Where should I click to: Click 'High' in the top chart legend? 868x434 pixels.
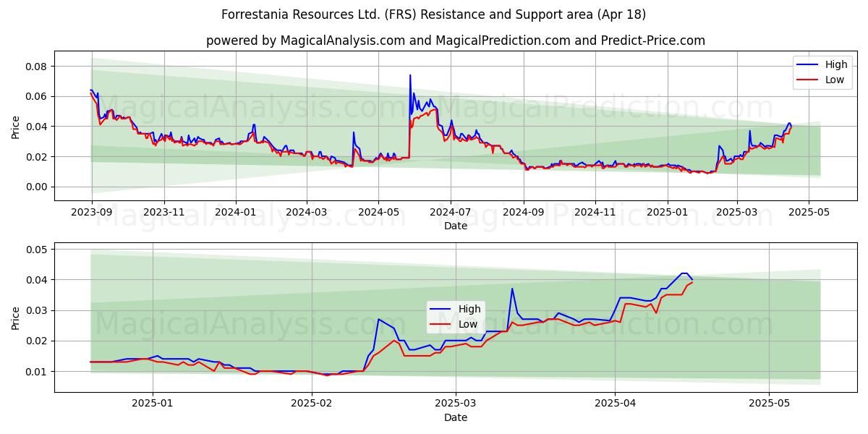point(836,65)
